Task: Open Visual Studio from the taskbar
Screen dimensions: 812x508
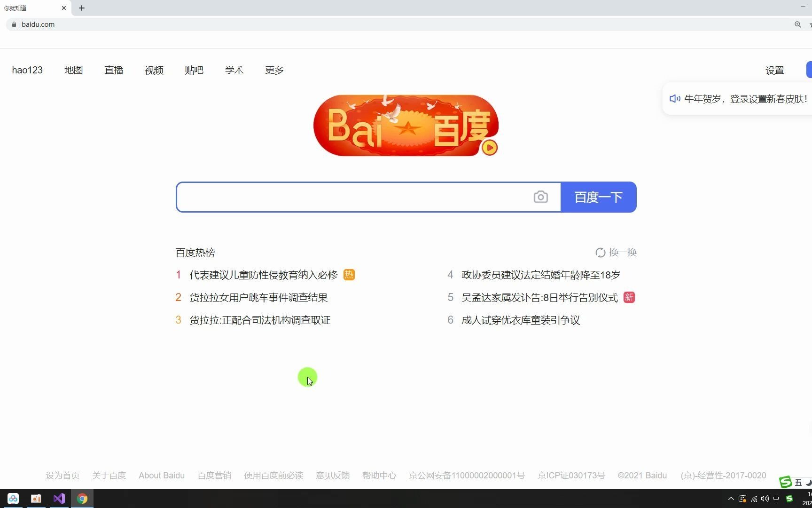Action: point(59,499)
